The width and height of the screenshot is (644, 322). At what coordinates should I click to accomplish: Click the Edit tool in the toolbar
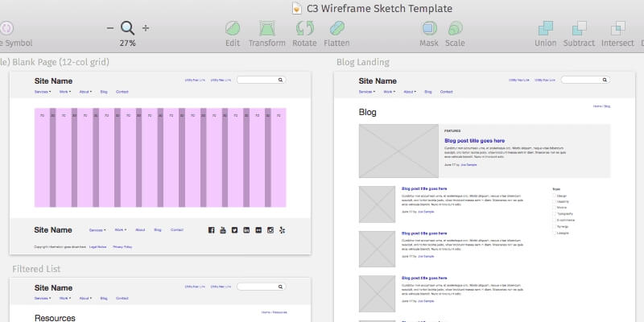233,29
